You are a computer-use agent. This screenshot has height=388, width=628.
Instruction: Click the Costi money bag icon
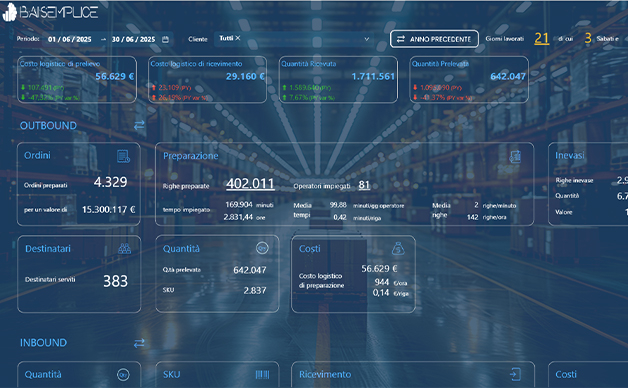[398, 249]
